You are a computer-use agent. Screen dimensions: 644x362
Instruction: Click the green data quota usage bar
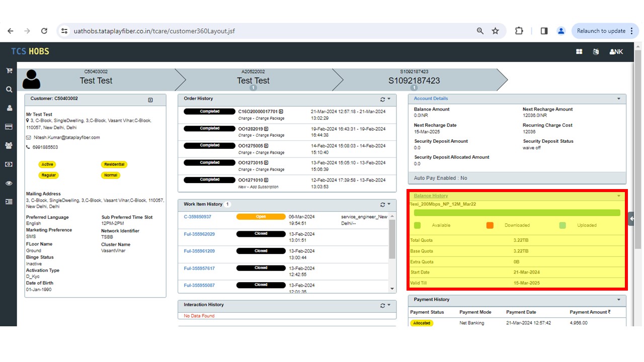(x=517, y=213)
